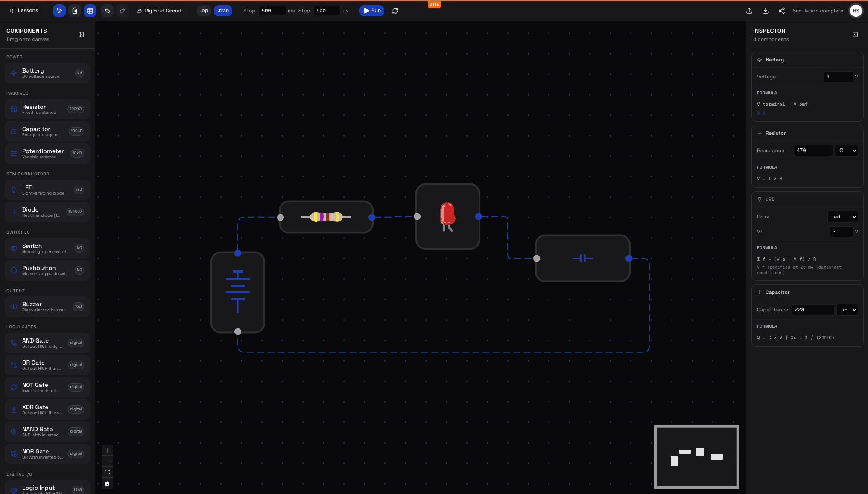Run the simulation

click(372, 11)
